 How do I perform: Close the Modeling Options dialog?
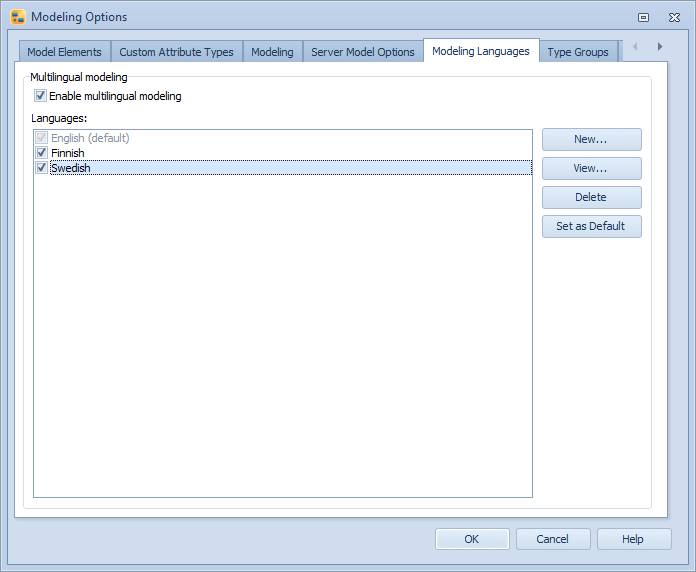(674, 17)
